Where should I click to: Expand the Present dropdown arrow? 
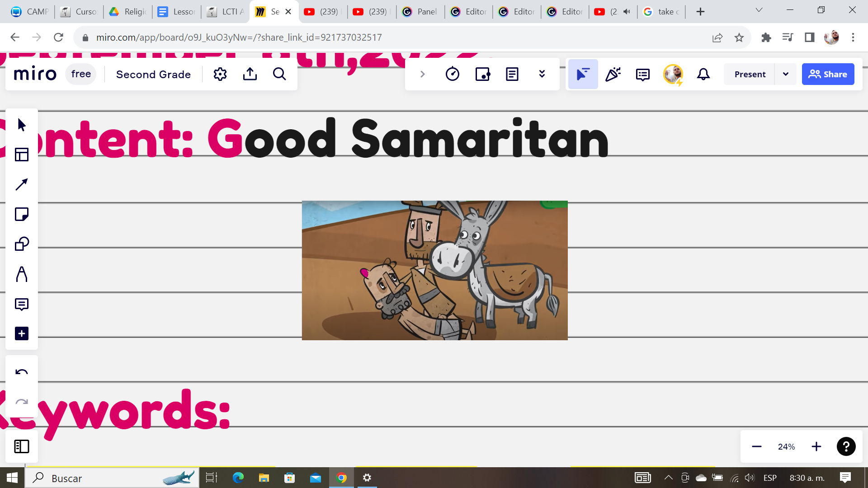click(786, 74)
